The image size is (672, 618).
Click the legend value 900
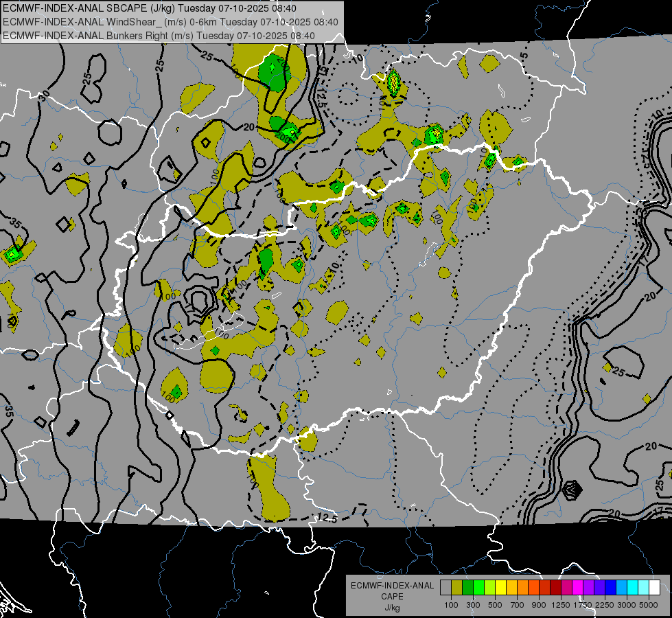[539, 605]
